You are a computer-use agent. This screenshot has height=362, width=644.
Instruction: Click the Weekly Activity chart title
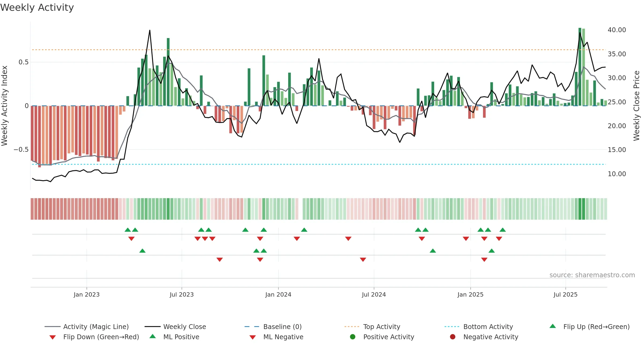tap(37, 8)
